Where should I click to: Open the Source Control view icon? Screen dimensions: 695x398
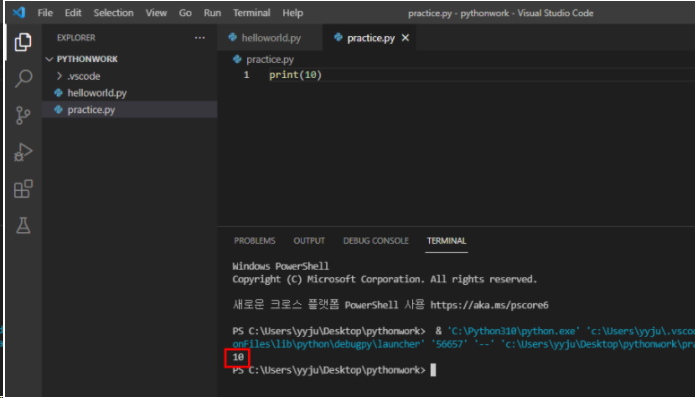point(23,115)
